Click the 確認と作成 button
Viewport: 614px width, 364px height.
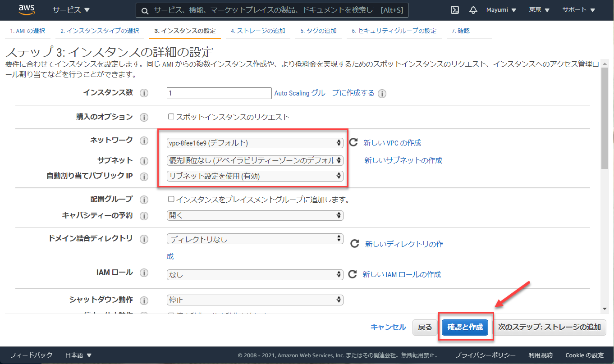[x=465, y=328]
